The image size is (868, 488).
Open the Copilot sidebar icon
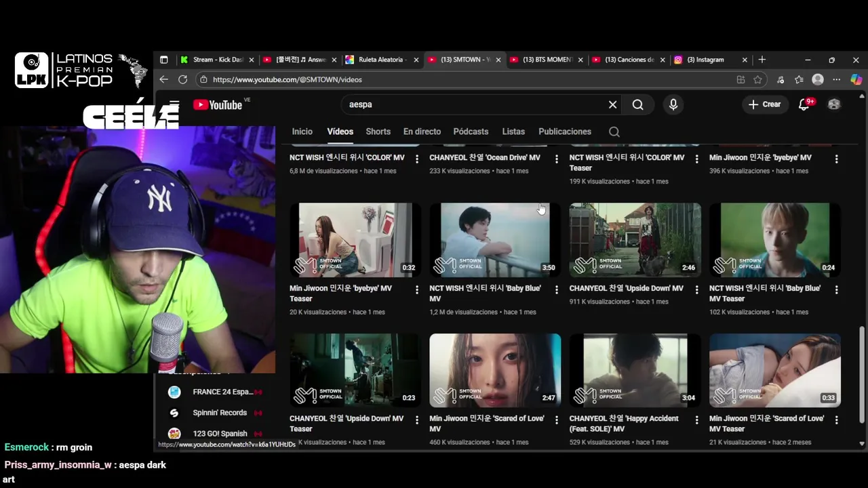(x=856, y=79)
